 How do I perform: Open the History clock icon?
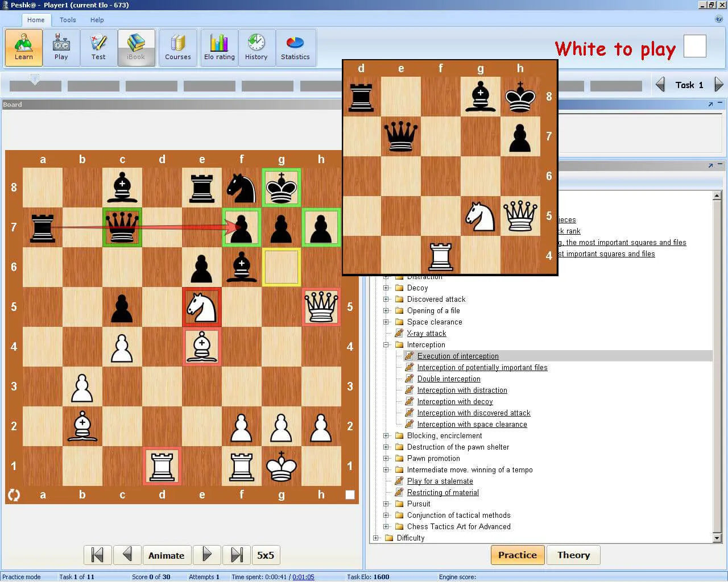257,48
